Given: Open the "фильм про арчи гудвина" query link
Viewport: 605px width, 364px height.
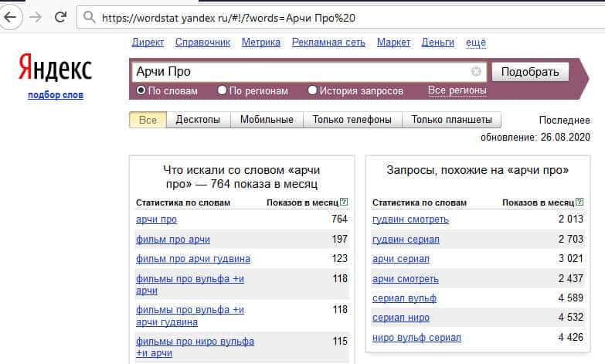Looking at the screenshot, I should click(193, 259).
